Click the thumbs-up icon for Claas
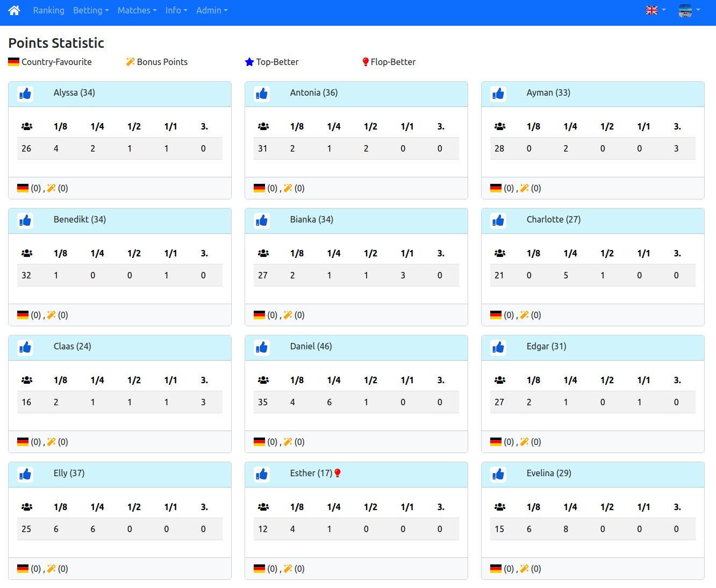This screenshot has width=716, height=588. click(25, 348)
